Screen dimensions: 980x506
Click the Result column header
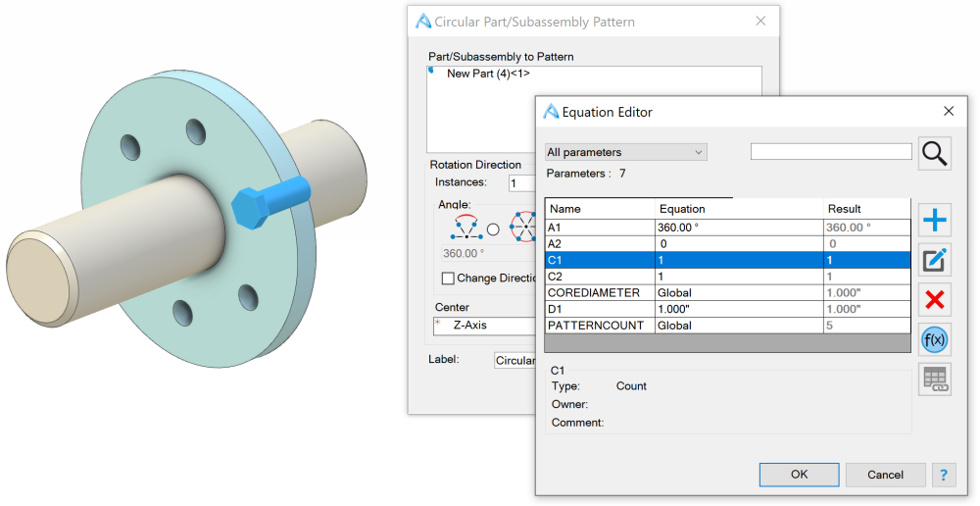(x=867, y=209)
